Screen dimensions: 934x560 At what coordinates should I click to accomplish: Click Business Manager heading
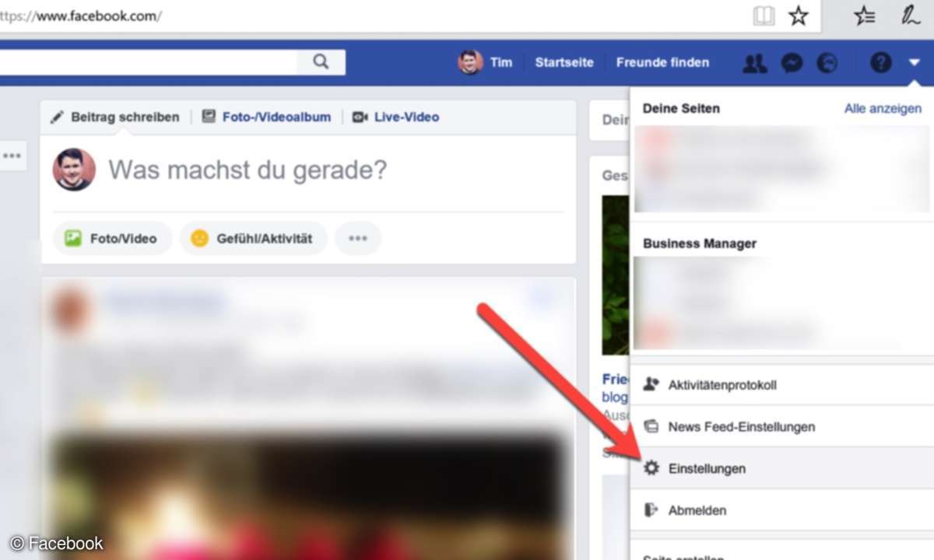tap(700, 243)
